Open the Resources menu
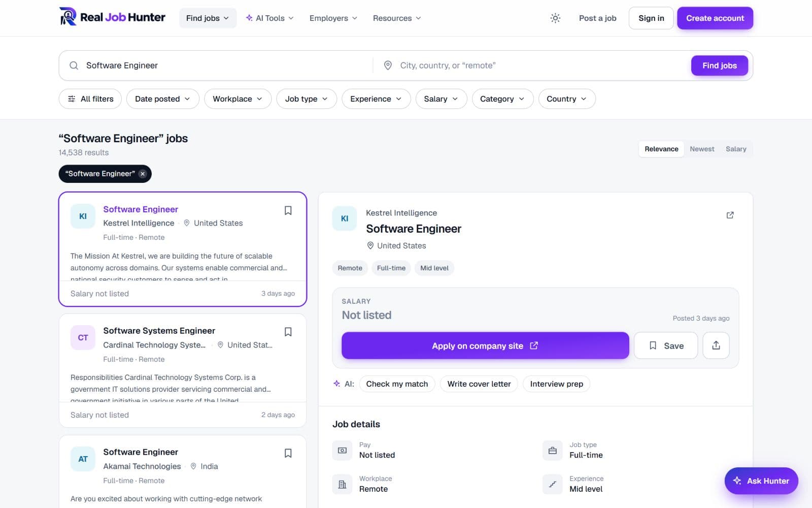 (x=397, y=18)
